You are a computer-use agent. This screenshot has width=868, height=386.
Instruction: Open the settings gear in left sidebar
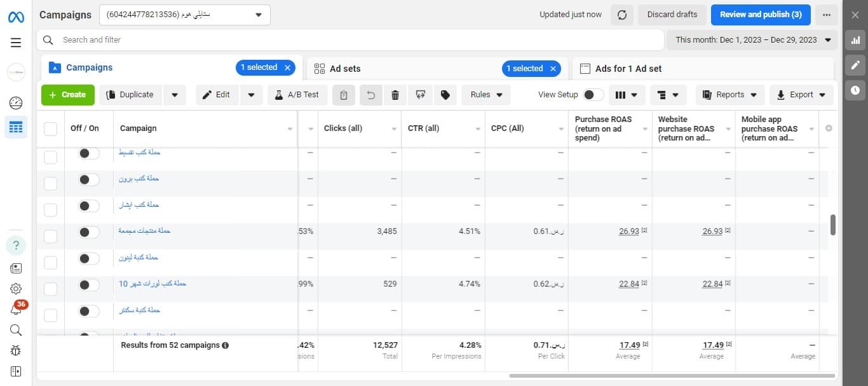point(16,289)
